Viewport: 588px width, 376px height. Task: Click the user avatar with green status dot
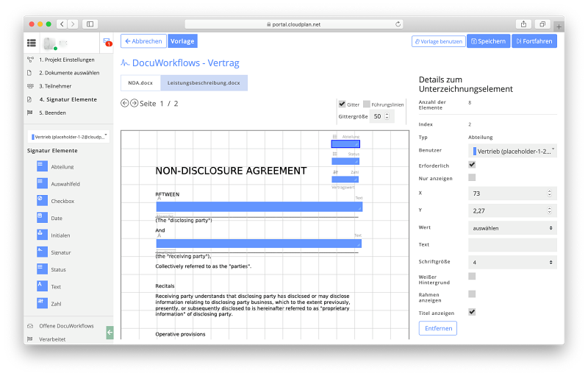coord(50,43)
